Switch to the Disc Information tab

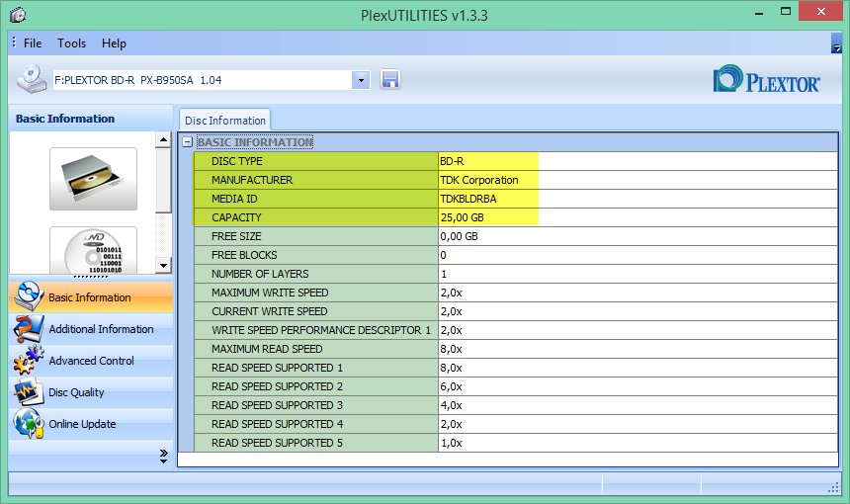(225, 121)
